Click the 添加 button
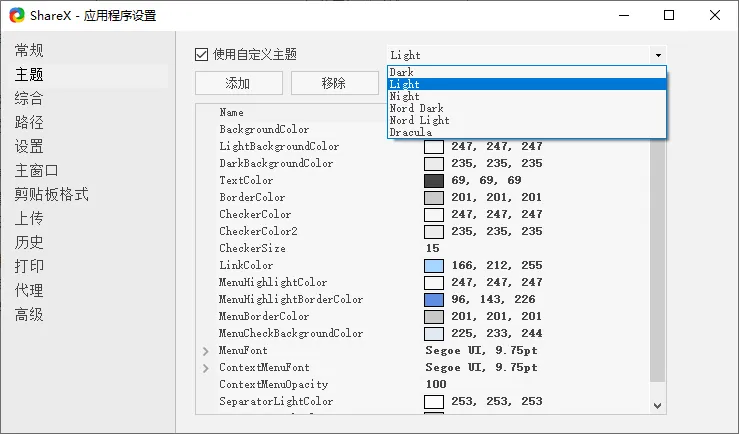Viewport: 739px width, 434px height. coord(239,83)
